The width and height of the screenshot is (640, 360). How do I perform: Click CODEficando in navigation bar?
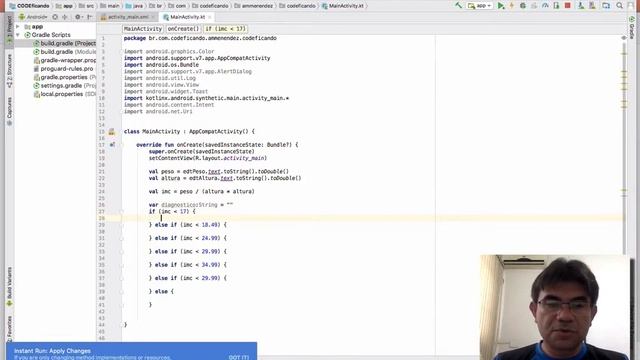click(29, 6)
